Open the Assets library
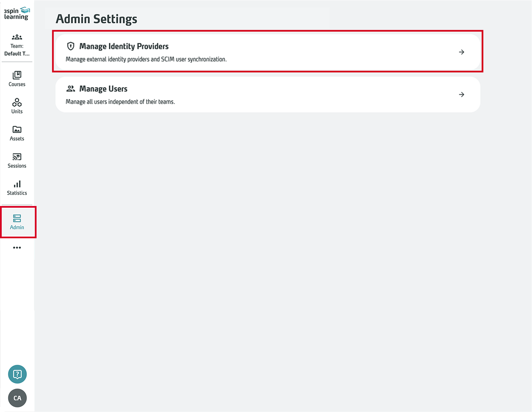Image resolution: width=532 pixels, height=412 pixels. pos(17,133)
